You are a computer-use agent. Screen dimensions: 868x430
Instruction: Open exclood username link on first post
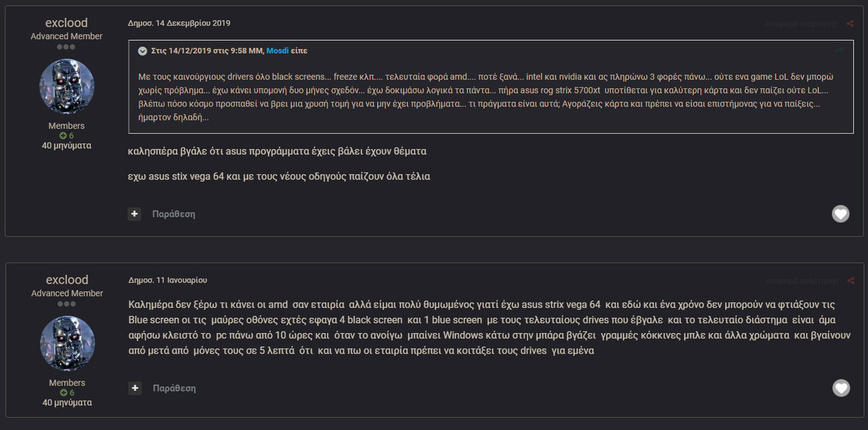[66, 23]
